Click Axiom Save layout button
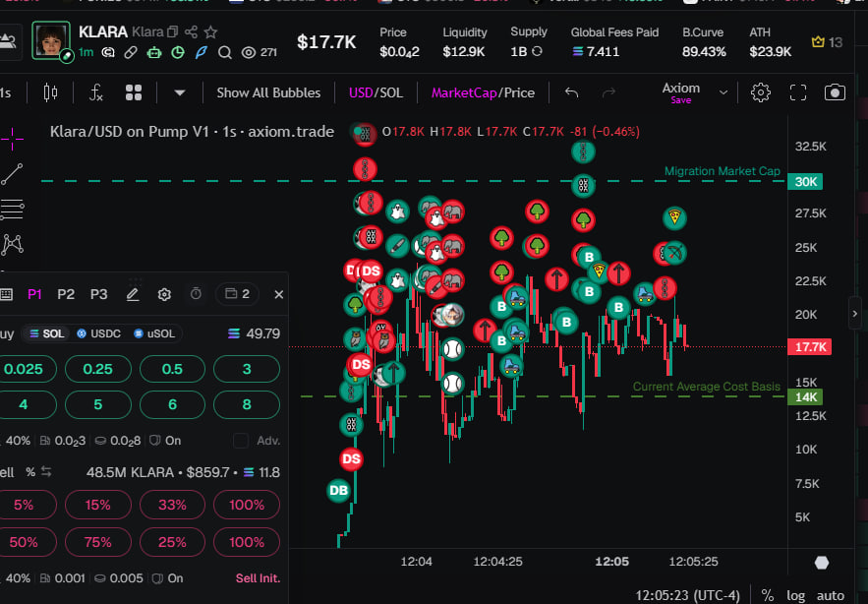The width and height of the screenshot is (868, 604). tap(681, 92)
